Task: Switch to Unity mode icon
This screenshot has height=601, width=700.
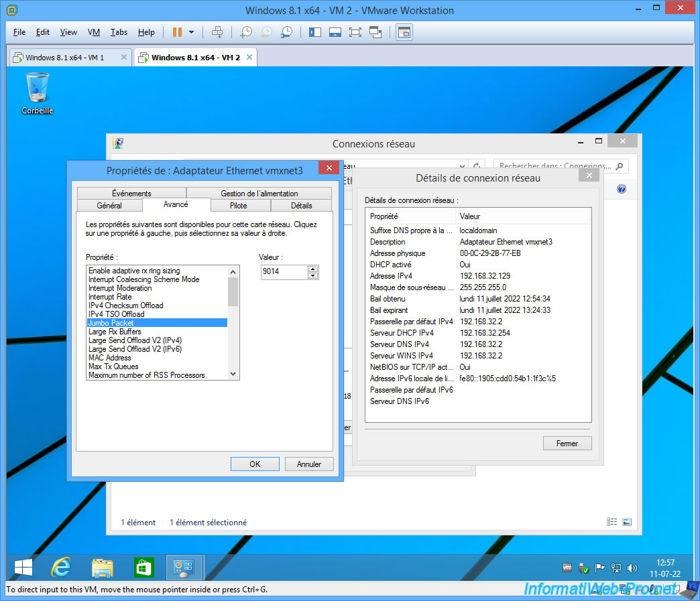Action: (375, 32)
